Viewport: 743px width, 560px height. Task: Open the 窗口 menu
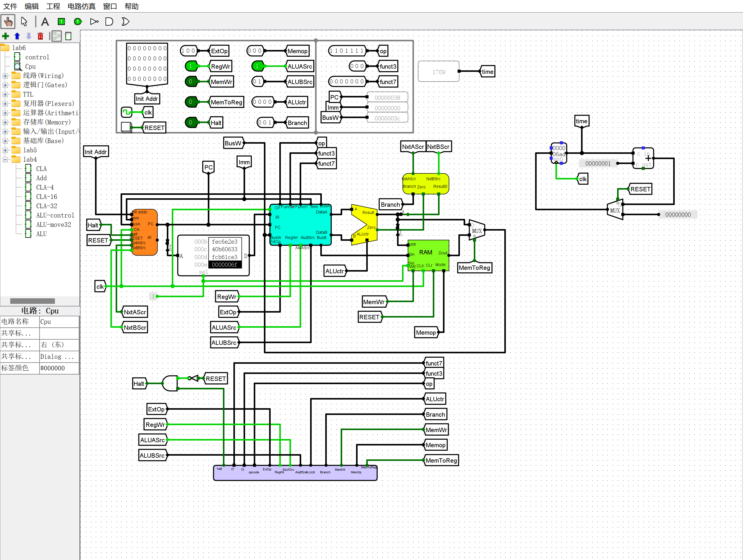(x=110, y=6)
